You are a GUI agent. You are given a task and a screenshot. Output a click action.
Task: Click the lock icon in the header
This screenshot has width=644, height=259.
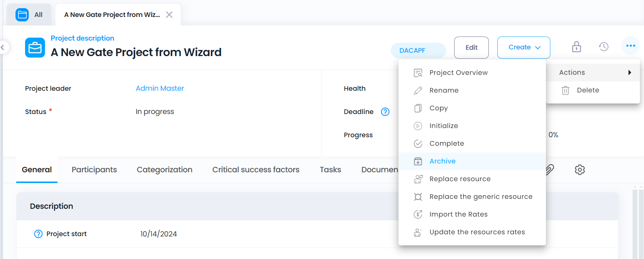[577, 47]
